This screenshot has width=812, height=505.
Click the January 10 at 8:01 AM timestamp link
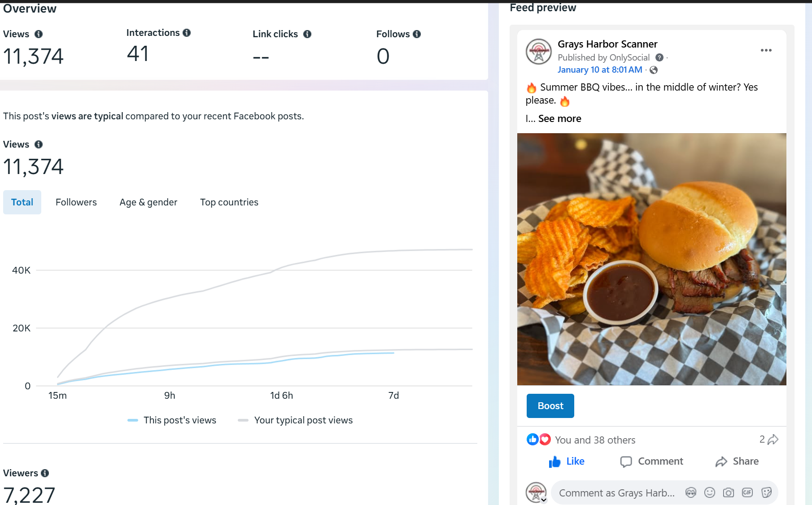600,70
